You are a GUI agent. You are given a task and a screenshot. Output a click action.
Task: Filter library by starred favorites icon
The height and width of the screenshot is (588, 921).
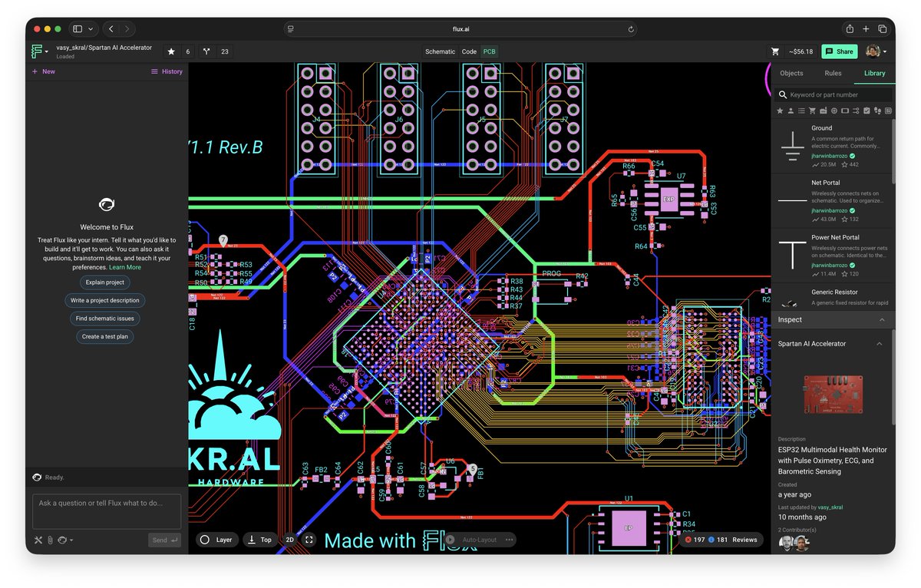[780, 111]
